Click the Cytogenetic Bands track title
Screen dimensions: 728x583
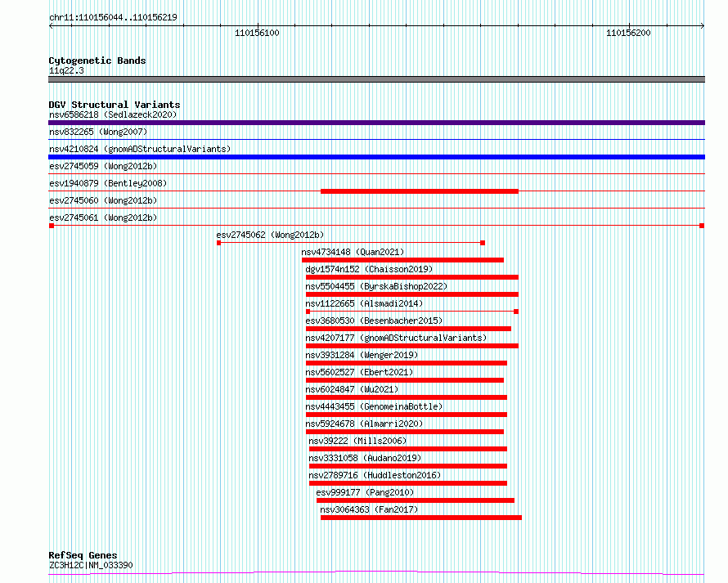97,61
